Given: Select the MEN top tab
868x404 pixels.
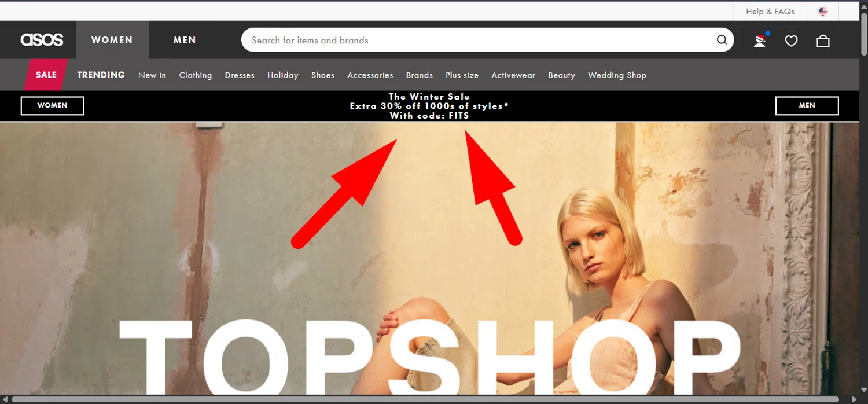Looking at the screenshot, I should pos(185,40).
